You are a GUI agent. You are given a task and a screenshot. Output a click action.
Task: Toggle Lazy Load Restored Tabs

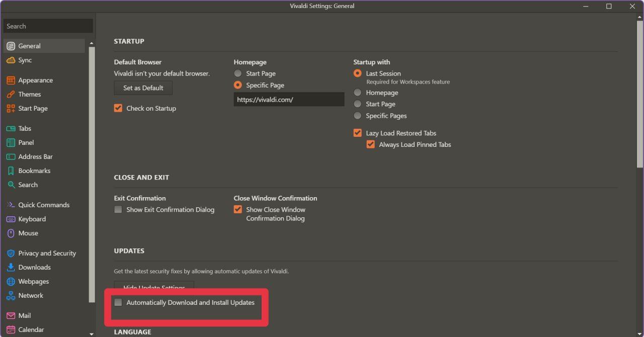pos(357,133)
